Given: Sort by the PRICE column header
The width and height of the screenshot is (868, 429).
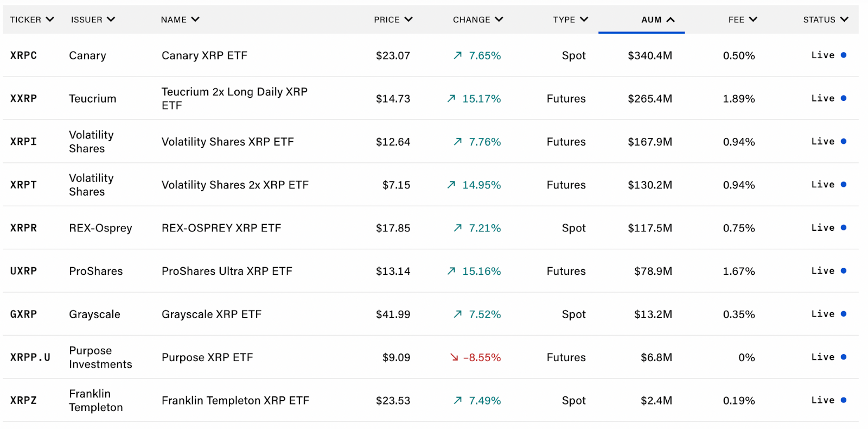Looking at the screenshot, I should click(393, 20).
